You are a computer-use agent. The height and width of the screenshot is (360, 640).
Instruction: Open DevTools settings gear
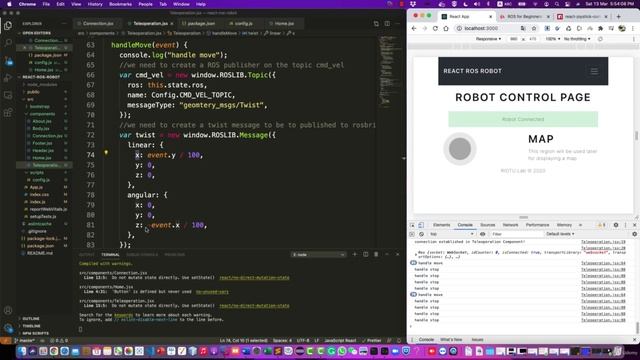click(x=616, y=225)
